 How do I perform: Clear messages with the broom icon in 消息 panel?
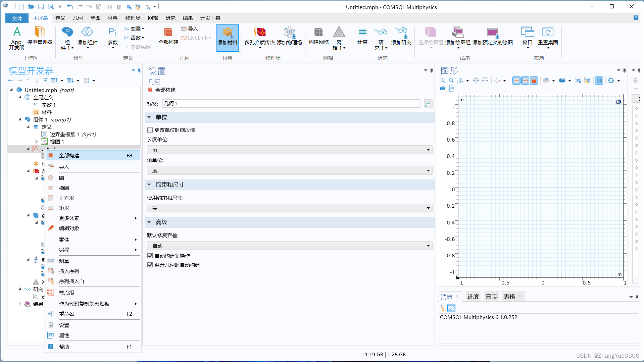(443, 308)
